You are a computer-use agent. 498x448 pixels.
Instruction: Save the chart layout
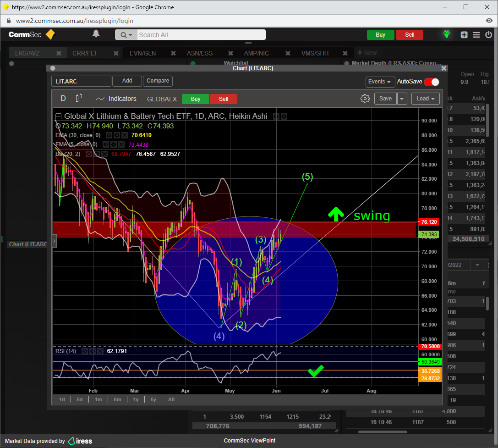click(386, 99)
